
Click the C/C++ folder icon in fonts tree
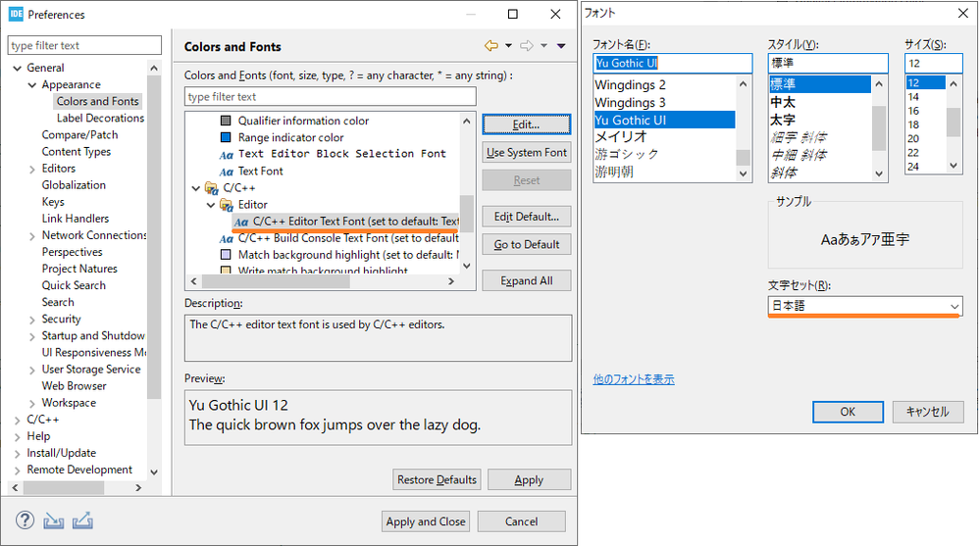pos(211,187)
